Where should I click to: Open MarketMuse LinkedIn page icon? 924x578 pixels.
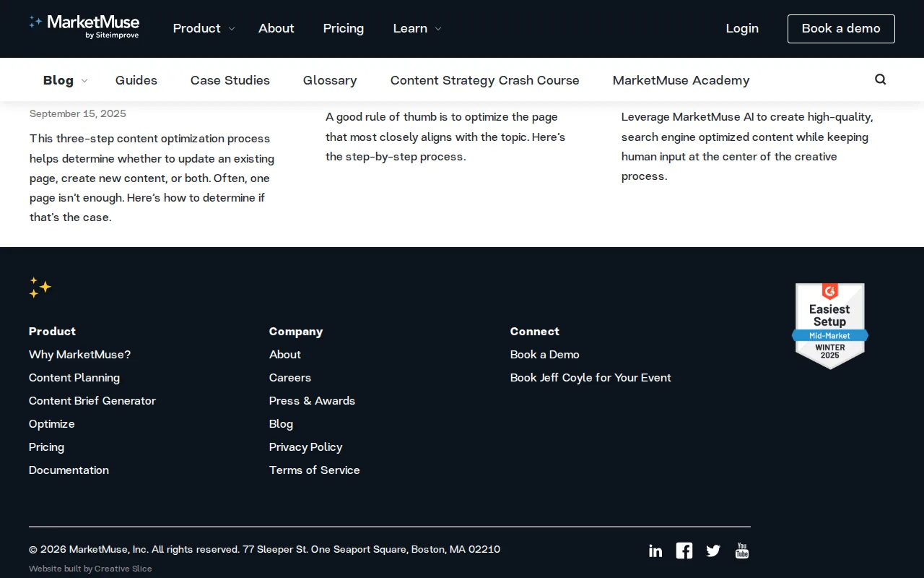coord(655,551)
